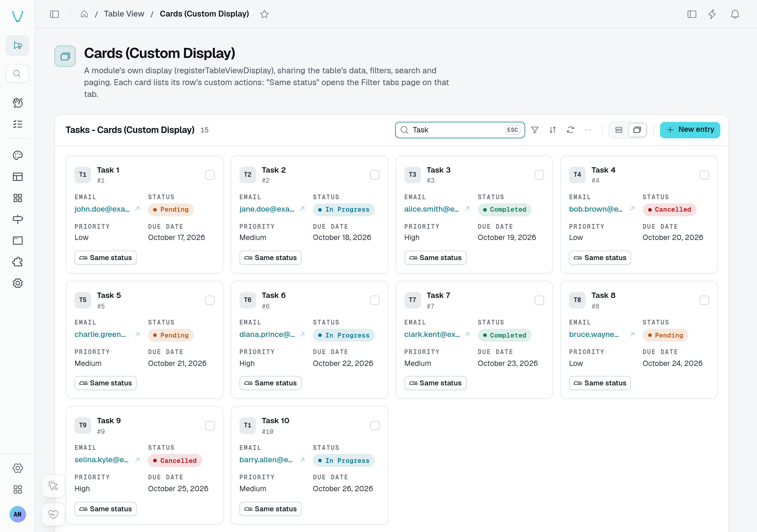This screenshot has width=757, height=532.
Task: Open the active flag sidebar item
Action: click(x=17, y=45)
